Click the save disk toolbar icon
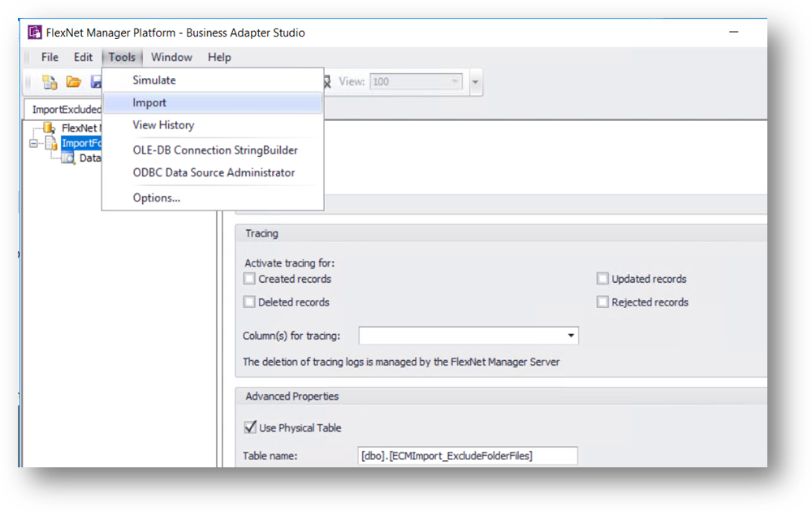Image resolution: width=812 pixels, height=512 pixels. click(97, 82)
